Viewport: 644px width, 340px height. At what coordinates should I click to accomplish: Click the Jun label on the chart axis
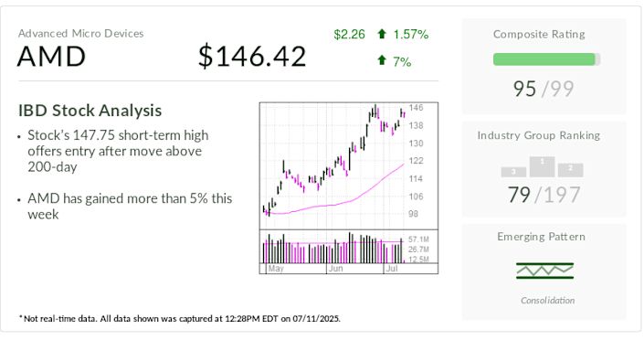coord(335,269)
